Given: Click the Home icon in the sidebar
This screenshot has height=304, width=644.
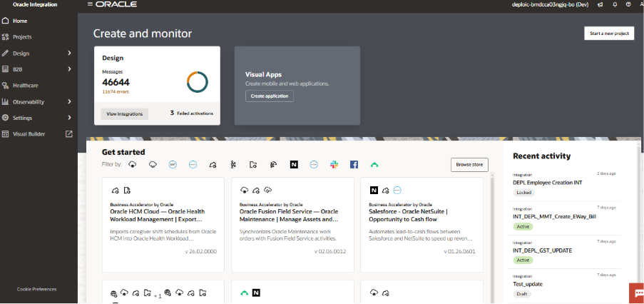Looking at the screenshot, I should click(x=5, y=21).
